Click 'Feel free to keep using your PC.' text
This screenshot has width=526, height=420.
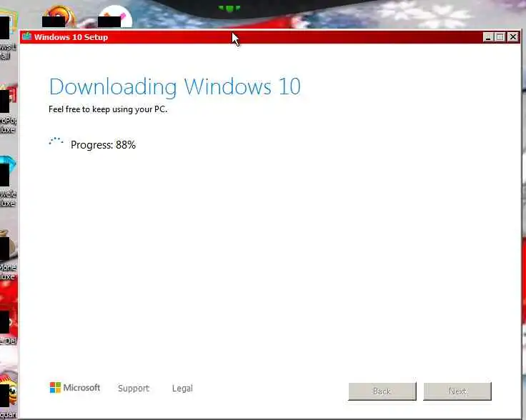108,109
